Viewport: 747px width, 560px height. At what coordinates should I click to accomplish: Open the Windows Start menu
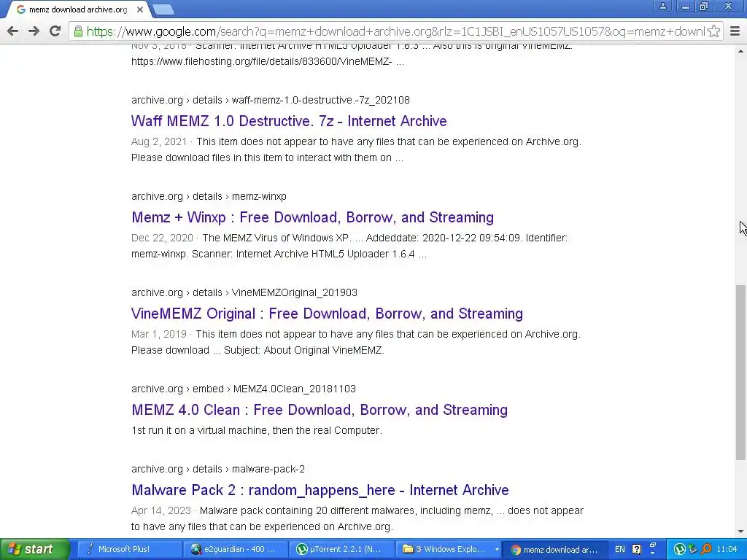35,549
